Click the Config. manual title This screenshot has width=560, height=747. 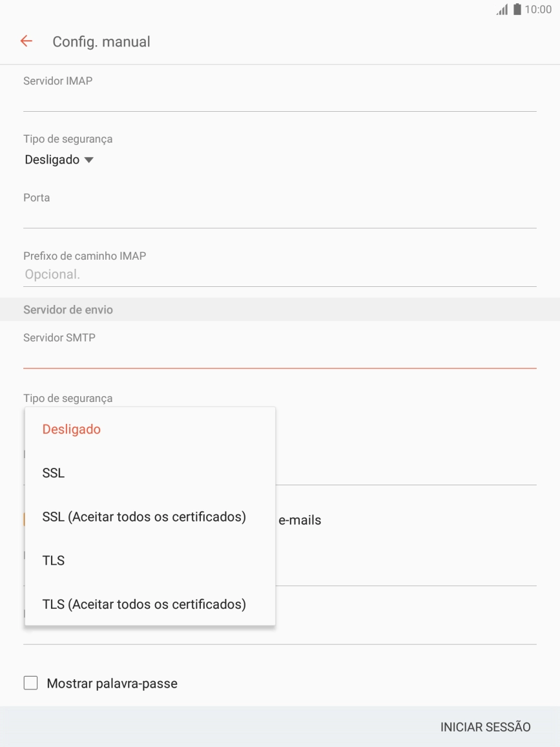coord(101,41)
